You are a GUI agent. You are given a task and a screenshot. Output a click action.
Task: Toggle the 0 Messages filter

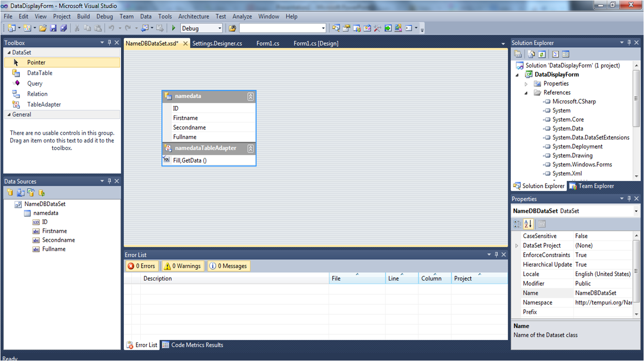(x=228, y=266)
